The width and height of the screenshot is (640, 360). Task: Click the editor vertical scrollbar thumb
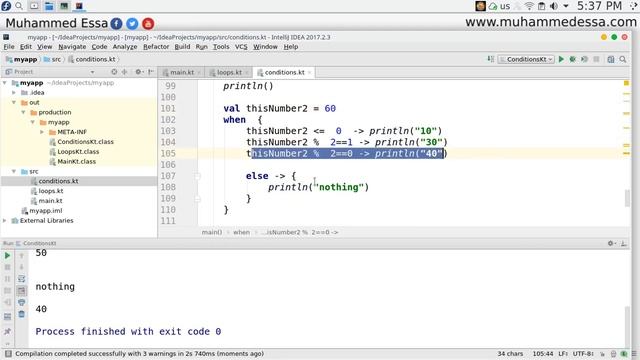[x=627, y=199]
